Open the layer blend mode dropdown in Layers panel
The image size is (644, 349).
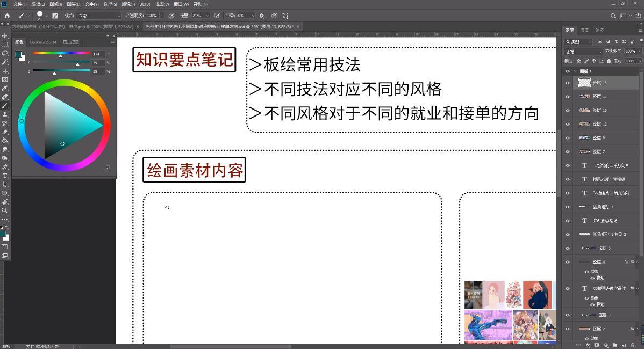pos(584,51)
